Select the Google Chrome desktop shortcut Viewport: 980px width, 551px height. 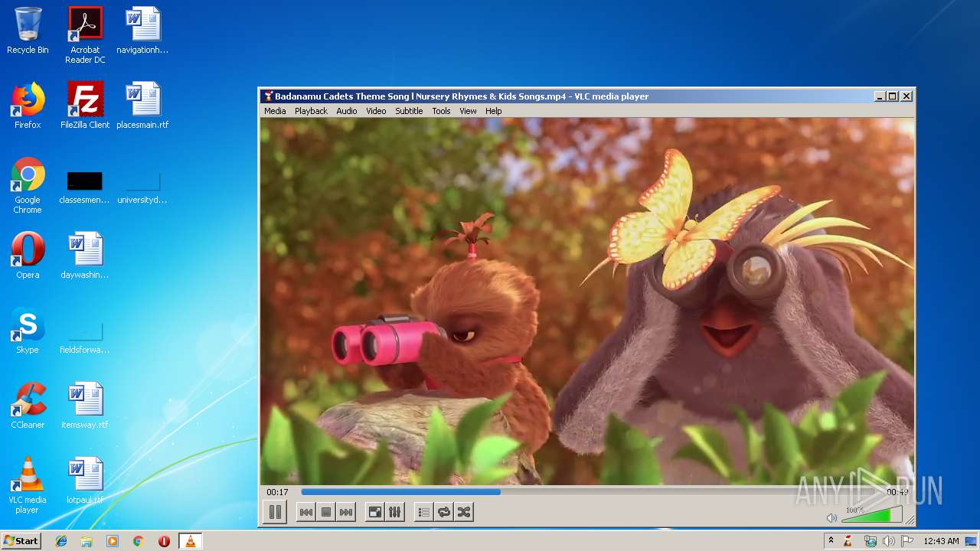[x=28, y=185]
